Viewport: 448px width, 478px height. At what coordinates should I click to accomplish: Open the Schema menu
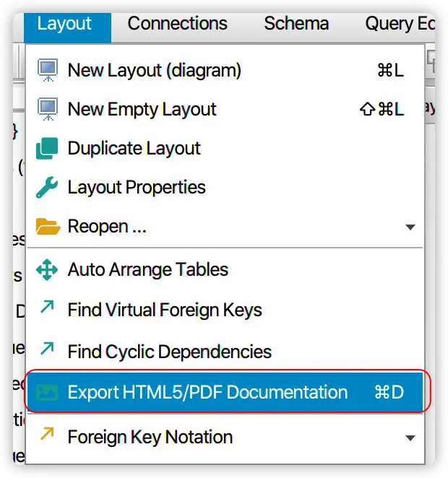tap(296, 23)
